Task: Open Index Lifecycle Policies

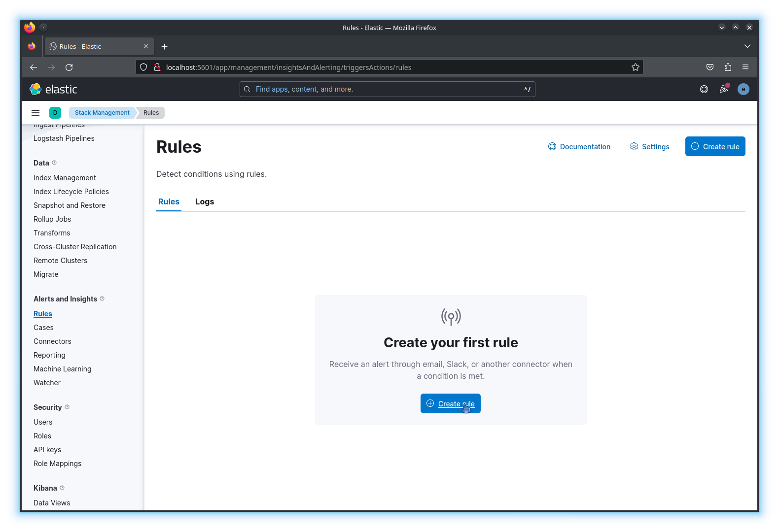Action: point(71,192)
